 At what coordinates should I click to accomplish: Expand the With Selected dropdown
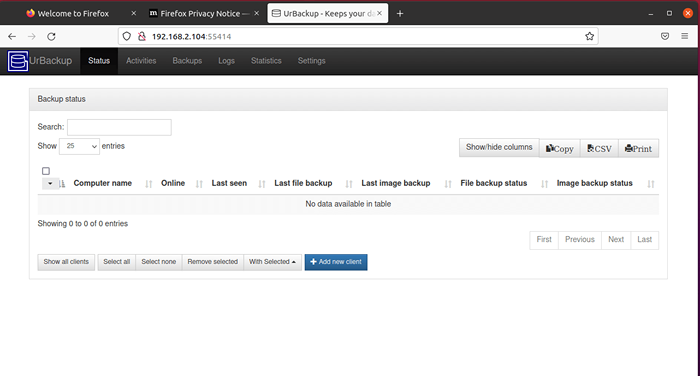tap(272, 262)
